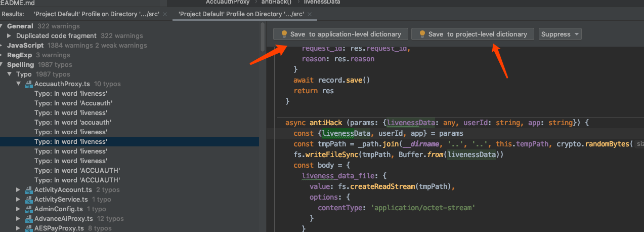Click the AdvanceAiProxy.ts file icon
644x232 pixels.
click(29, 219)
